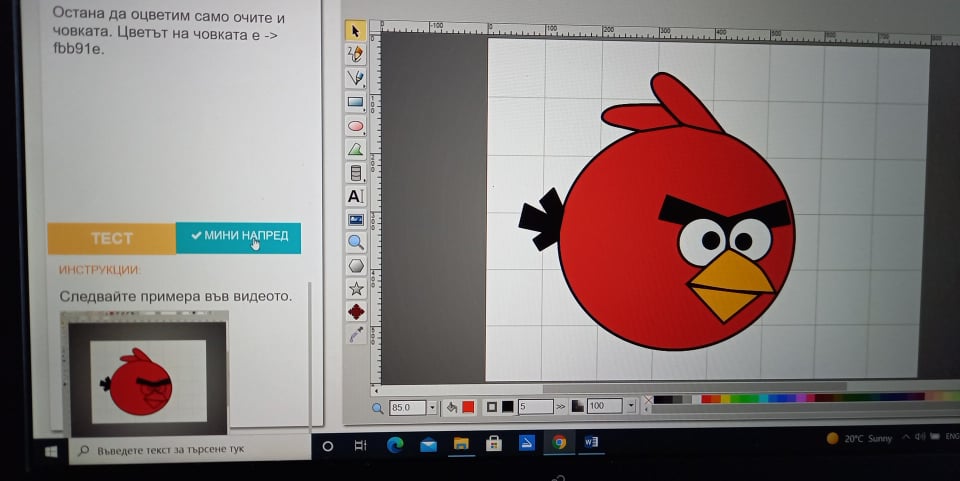Select the Polygon hexagon tool

pyautogui.click(x=356, y=266)
